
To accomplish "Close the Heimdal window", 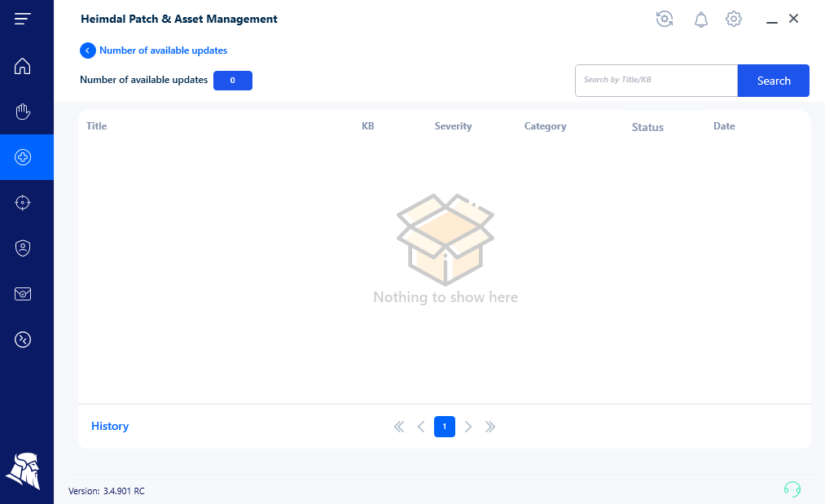I will [793, 19].
